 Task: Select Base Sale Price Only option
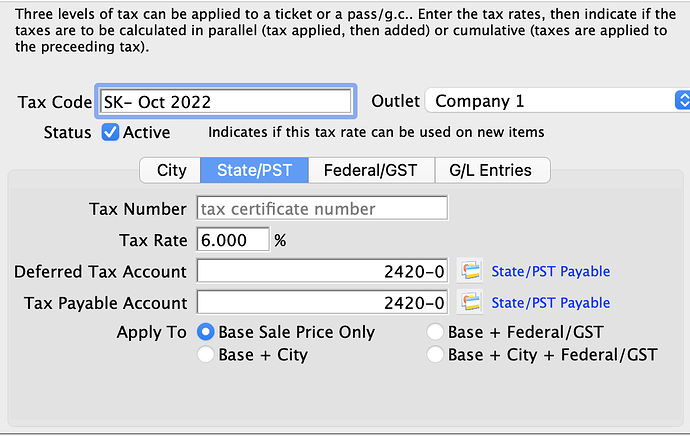[206, 332]
